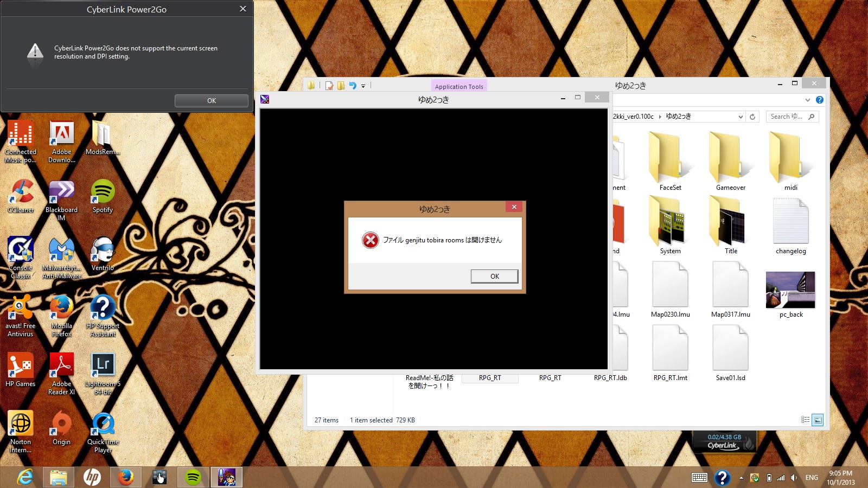
Task: Open Spotify desktop shortcut
Action: (103, 195)
